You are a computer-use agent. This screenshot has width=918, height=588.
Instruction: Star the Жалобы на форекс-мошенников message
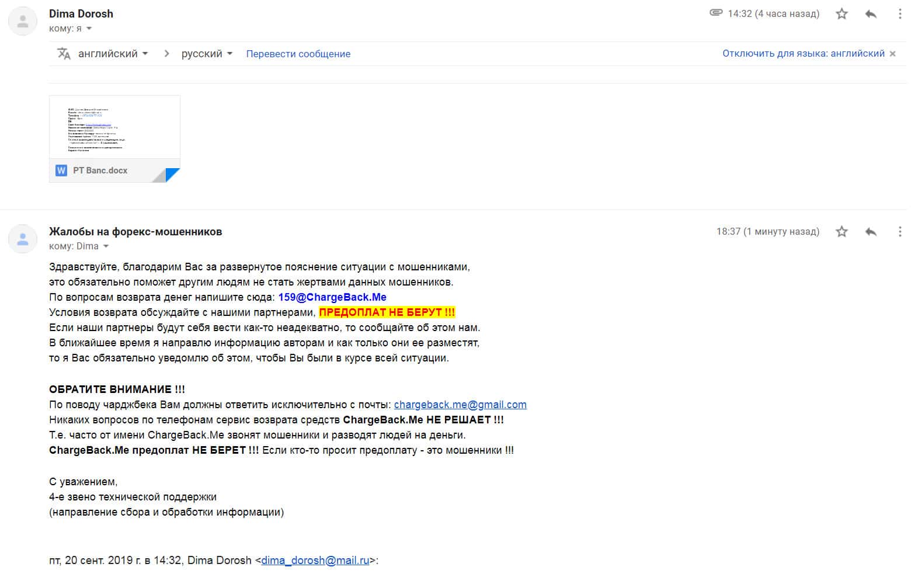841,232
